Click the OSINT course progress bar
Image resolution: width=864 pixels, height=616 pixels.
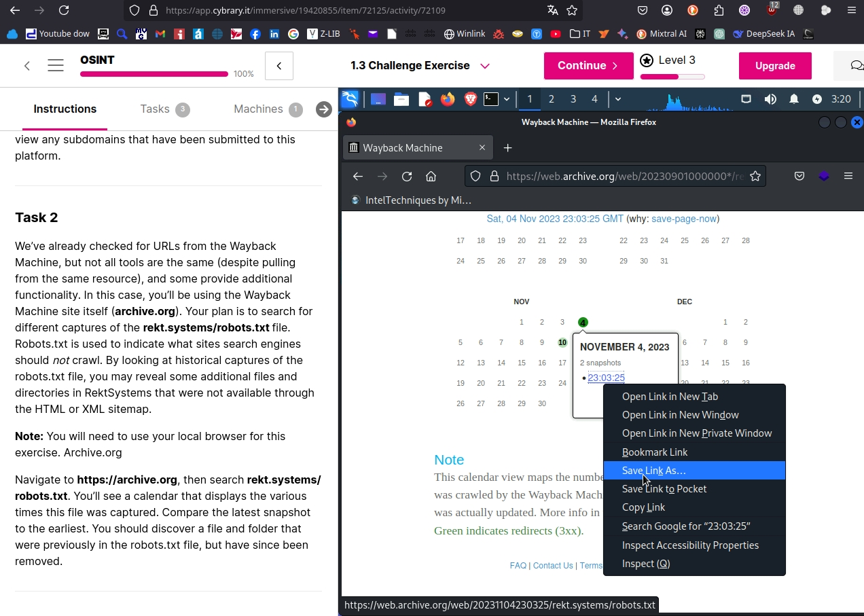click(x=154, y=74)
